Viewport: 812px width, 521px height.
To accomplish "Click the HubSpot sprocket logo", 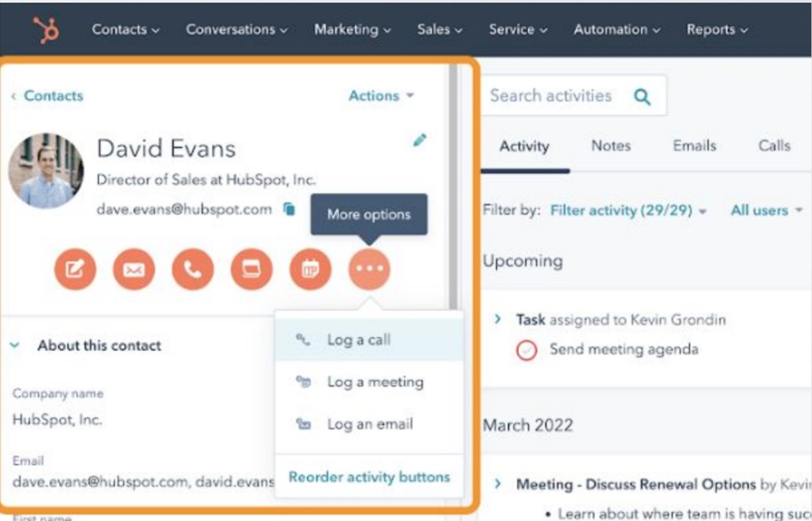I will tap(46, 29).
